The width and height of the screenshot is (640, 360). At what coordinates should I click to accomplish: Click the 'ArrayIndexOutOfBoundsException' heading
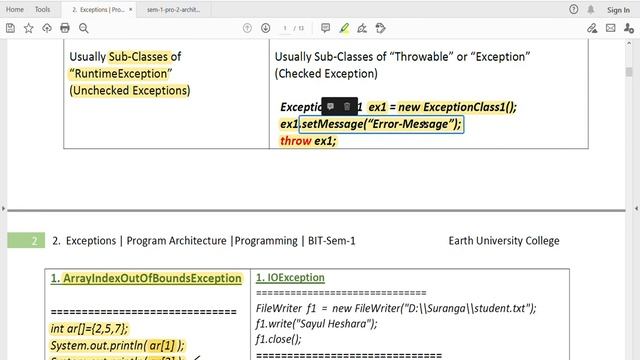152,278
